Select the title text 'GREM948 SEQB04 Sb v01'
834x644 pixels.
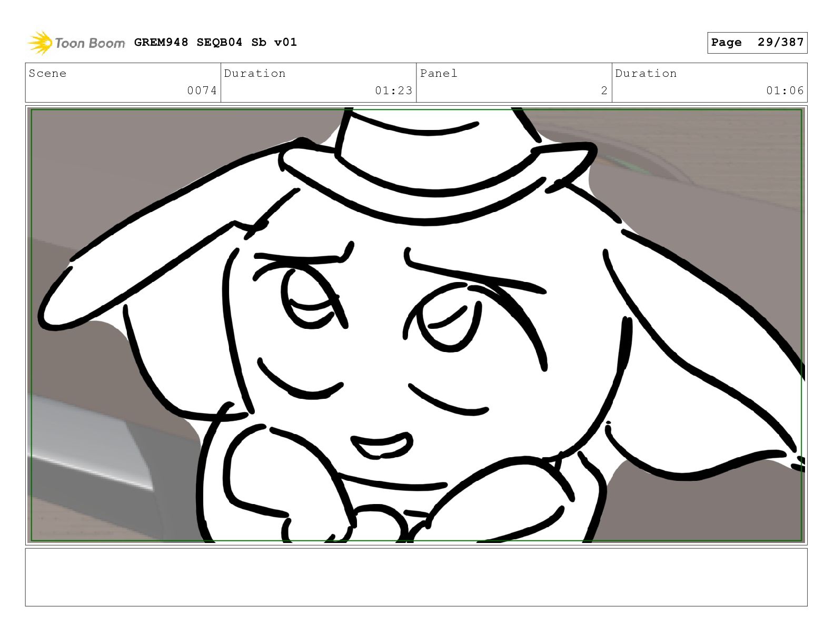coord(215,42)
